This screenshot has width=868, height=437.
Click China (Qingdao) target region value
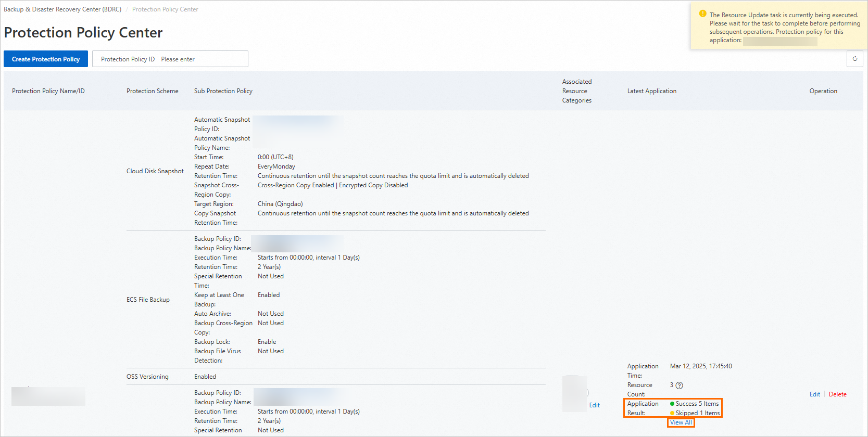tap(280, 204)
